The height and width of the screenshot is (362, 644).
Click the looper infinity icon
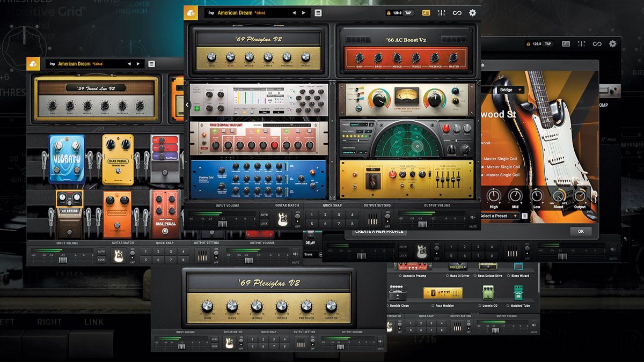[x=457, y=12]
